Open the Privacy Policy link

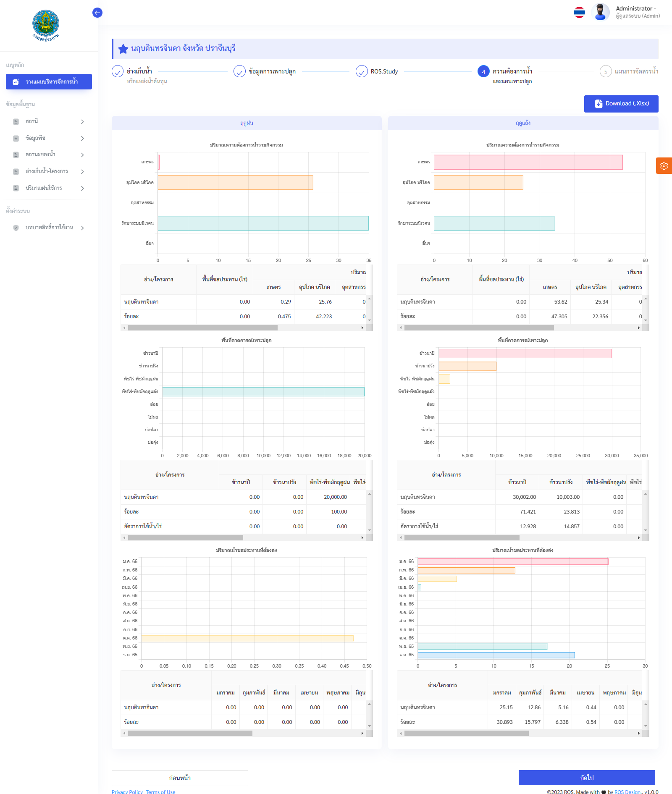tap(127, 791)
